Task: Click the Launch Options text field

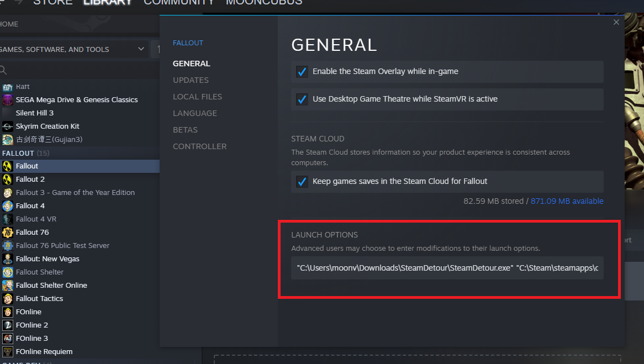Action: 447,268
